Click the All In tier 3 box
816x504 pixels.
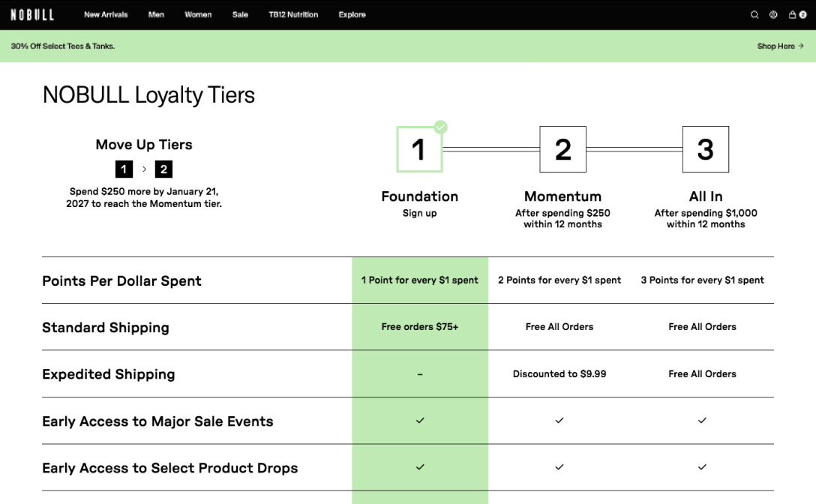point(705,149)
